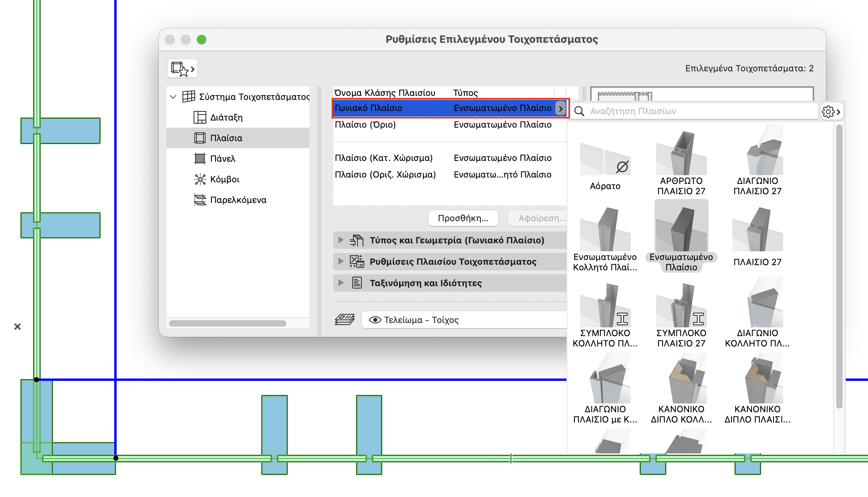Select Ενσωματωμένο Κολλητό Πλαίσιο icon

605,230
